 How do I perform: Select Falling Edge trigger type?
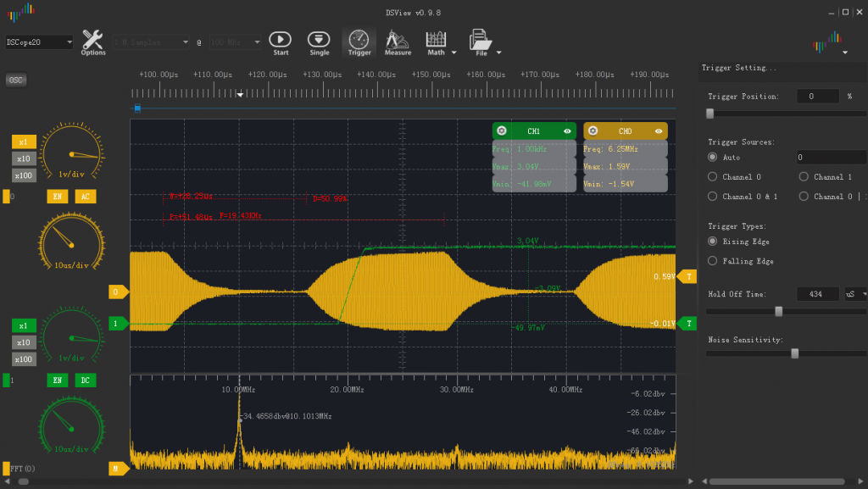click(x=713, y=261)
